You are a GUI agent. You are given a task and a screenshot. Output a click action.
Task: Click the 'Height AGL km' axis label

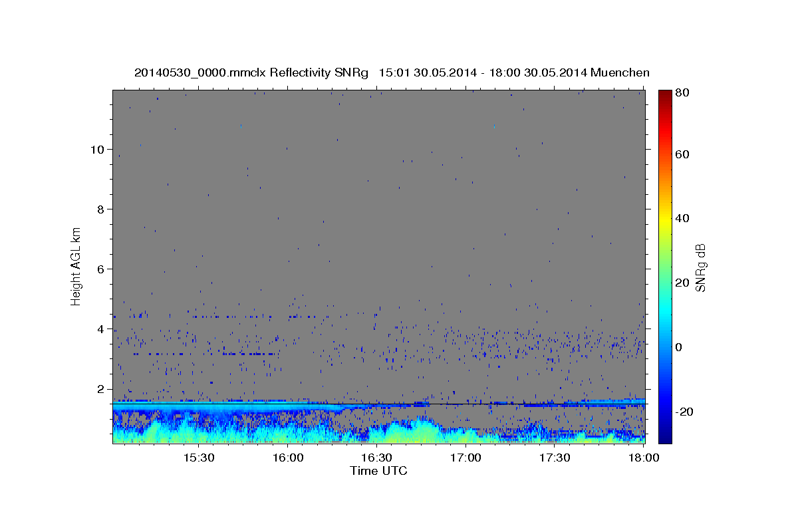tap(76, 266)
